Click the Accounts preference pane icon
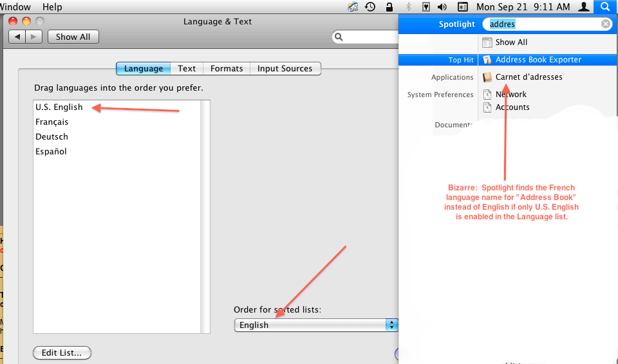 487,107
